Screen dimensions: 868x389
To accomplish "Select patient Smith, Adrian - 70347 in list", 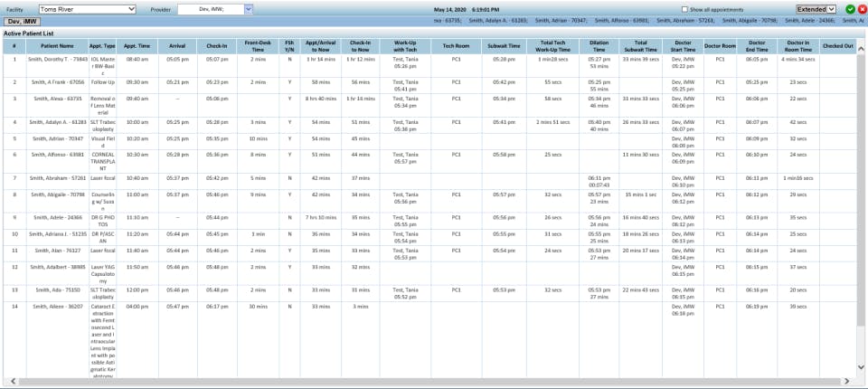I will (58, 138).
